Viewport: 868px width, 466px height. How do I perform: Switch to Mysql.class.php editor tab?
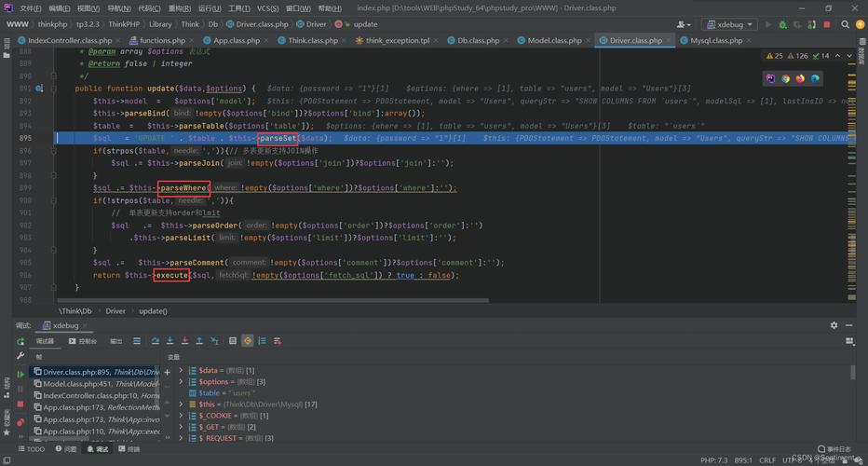716,40
